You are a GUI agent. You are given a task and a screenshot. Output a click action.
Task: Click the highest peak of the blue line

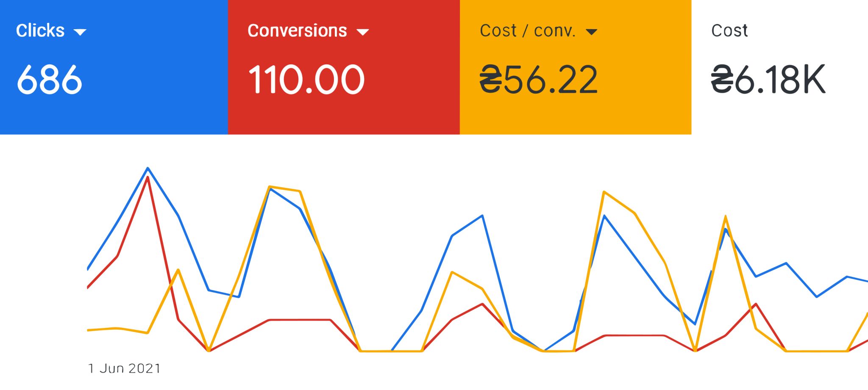147,169
